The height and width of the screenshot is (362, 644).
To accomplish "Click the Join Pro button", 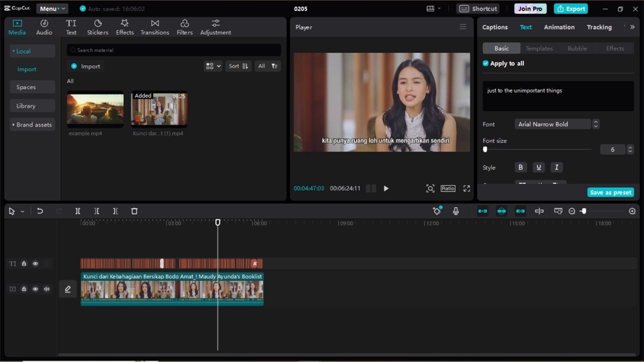I will coord(530,9).
